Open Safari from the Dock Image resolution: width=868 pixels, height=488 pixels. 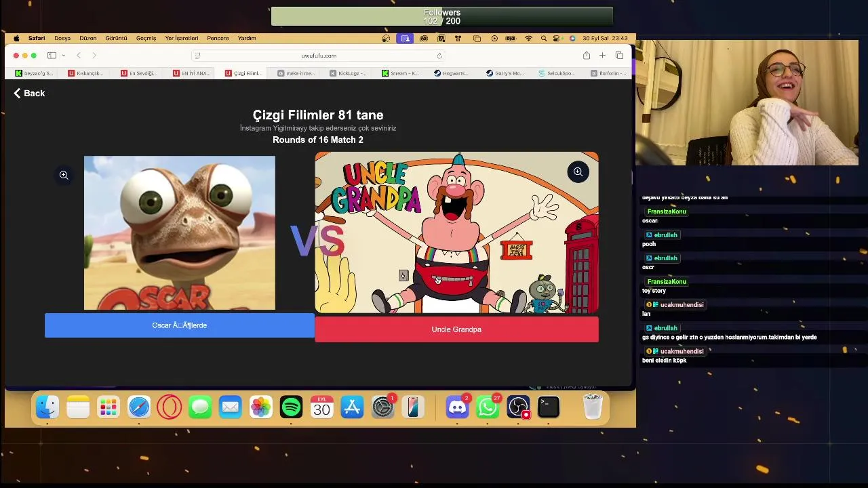139,407
